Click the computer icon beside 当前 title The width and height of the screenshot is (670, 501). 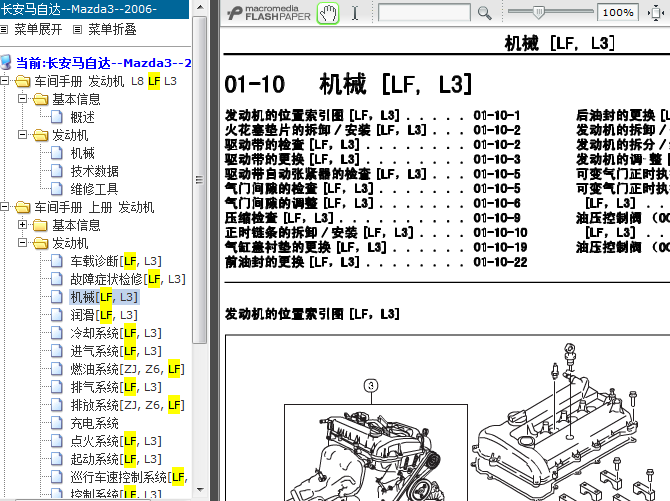6,62
